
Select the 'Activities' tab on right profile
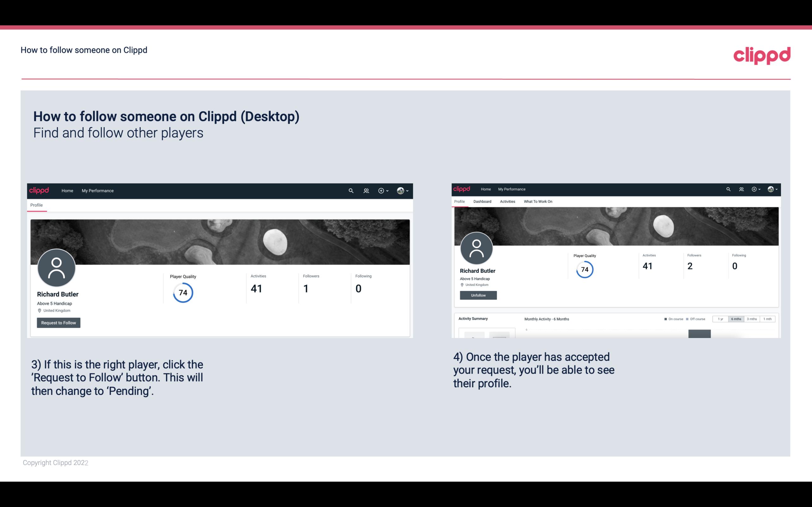507,202
